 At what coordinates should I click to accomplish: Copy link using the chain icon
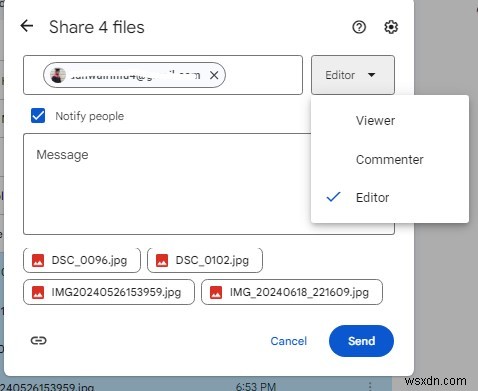coord(39,340)
